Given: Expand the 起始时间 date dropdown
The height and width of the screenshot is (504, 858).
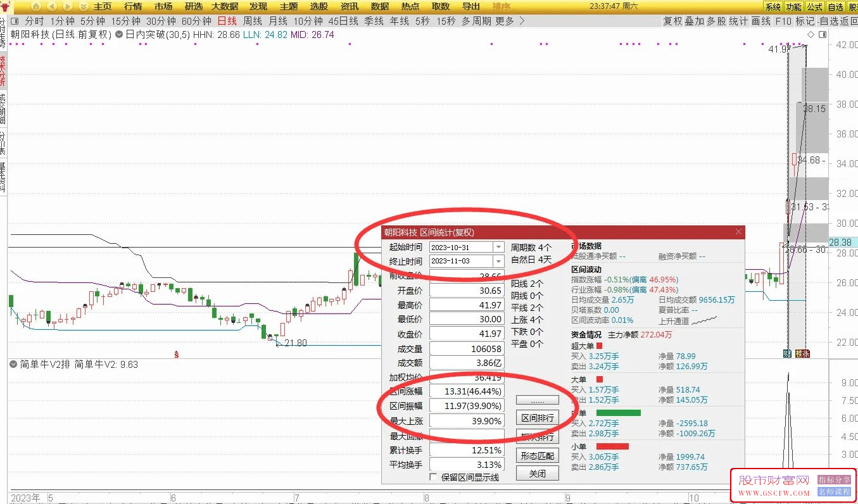Looking at the screenshot, I should (498, 247).
